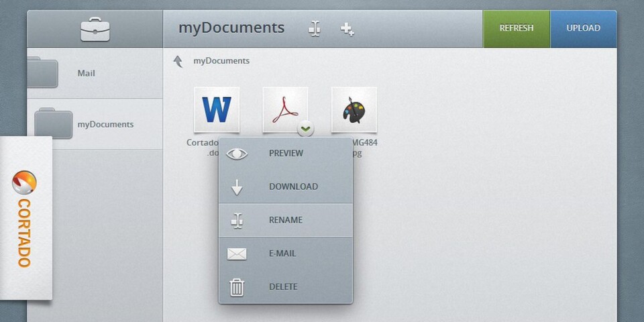Collapse the green chevron dropdown on PDF file
This screenshot has height=322, width=644.
pos(305,129)
